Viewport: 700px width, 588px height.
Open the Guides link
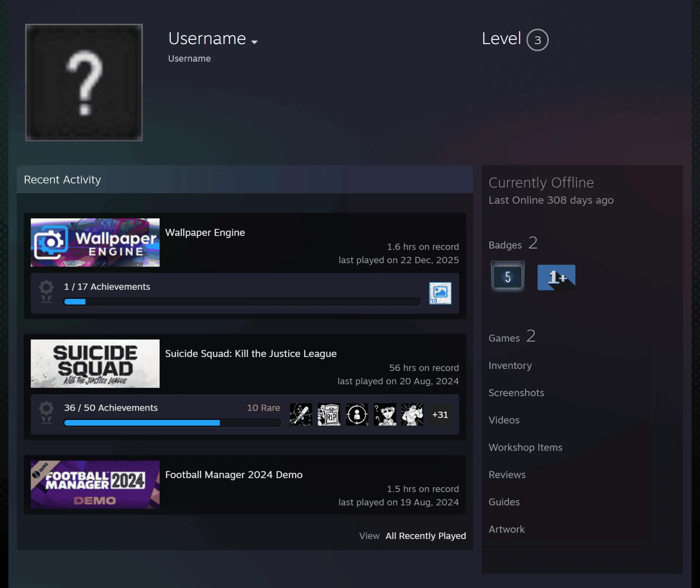pos(504,502)
